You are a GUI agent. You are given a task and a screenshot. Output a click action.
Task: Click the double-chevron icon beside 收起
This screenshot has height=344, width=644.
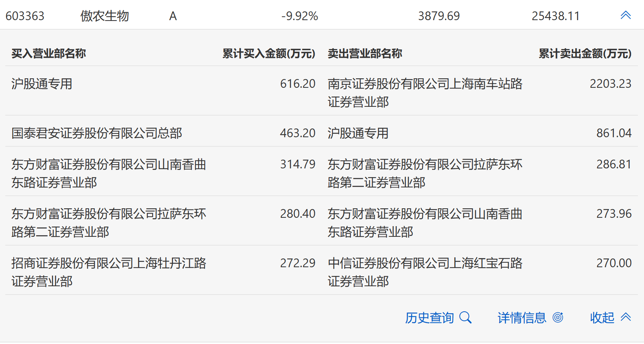pyautogui.click(x=626, y=317)
